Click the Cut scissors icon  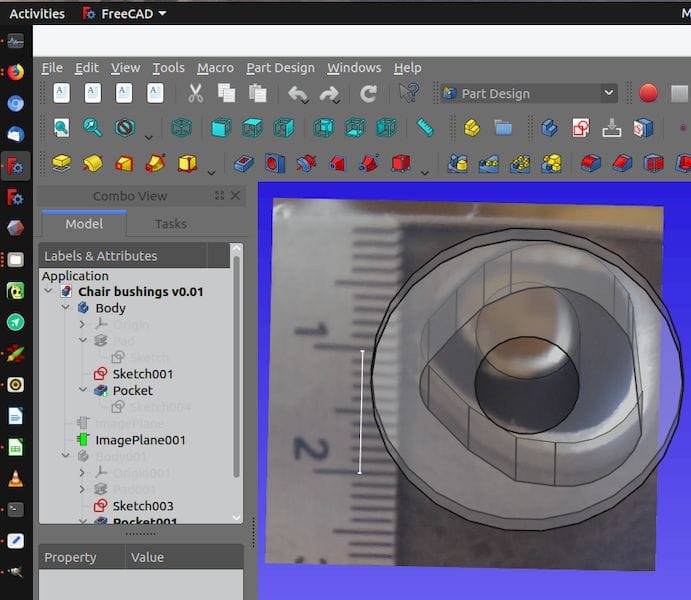195,94
